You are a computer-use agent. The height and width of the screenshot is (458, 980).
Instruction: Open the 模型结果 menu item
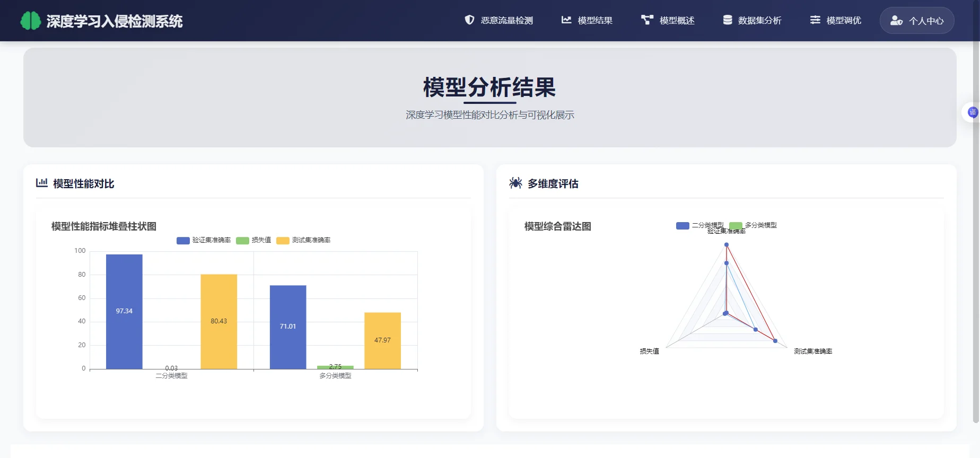(587, 20)
